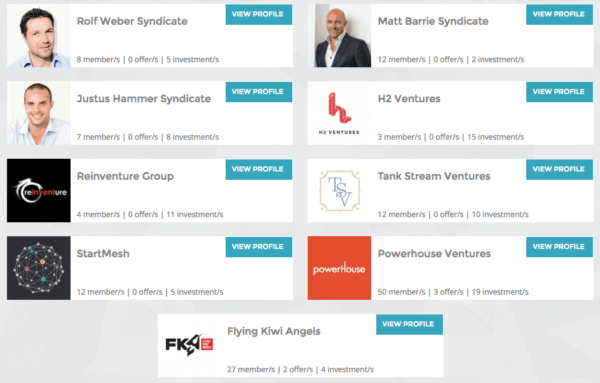Screen dimensions: 600x383
Task: Open the Flying Kiwi Angels title link
Action: [274, 331]
